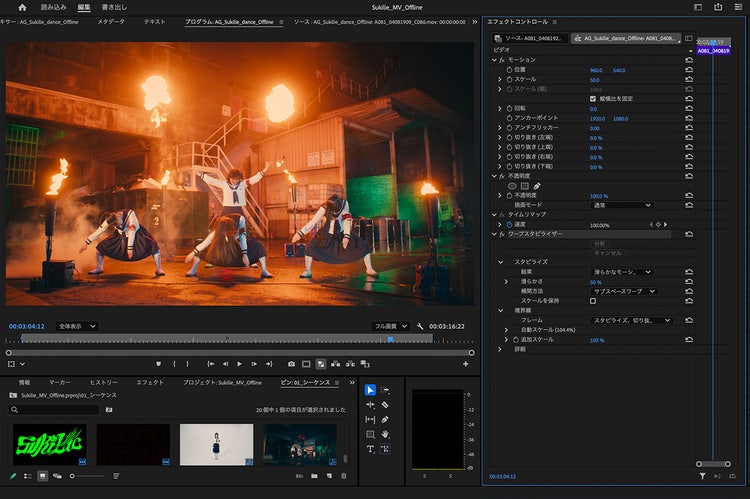The image size is (750, 499).
Task: Uncheck the 縦横比を固定 checkbox
Action: pos(593,98)
